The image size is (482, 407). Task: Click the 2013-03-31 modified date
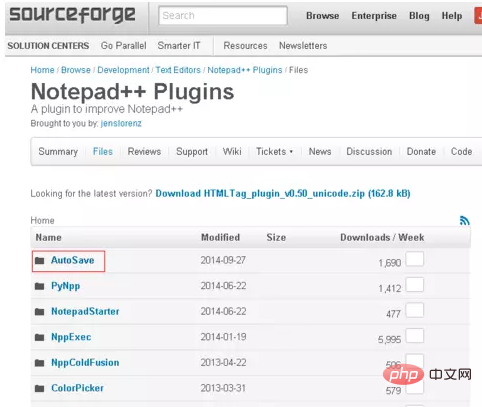point(223,388)
